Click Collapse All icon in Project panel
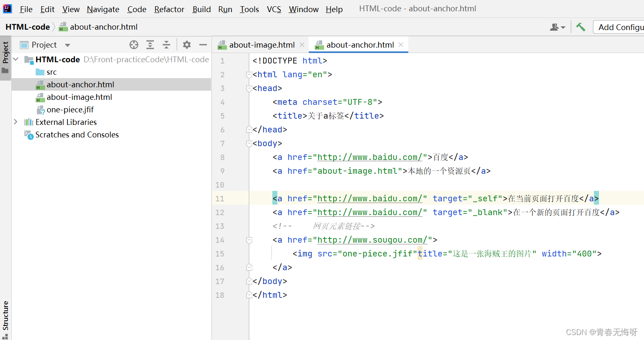 point(166,45)
